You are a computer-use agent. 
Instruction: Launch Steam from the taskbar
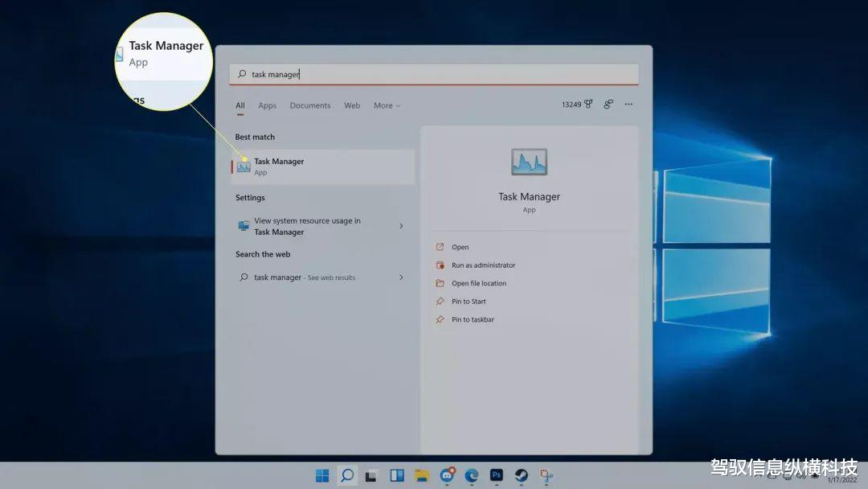pyautogui.click(x=522, y=475)
